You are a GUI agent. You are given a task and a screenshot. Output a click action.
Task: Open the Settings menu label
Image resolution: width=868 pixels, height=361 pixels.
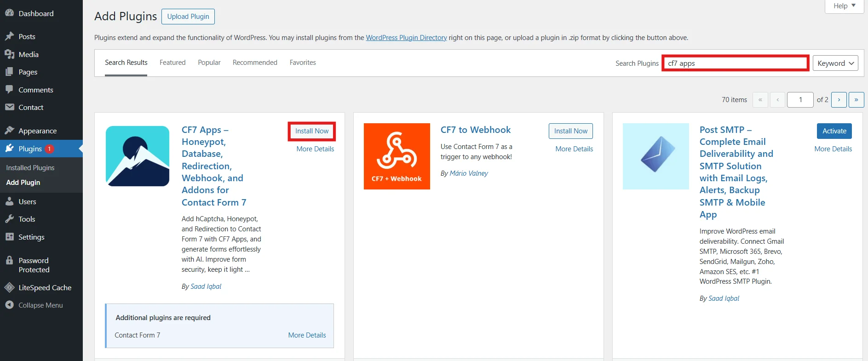pos(31,237)
